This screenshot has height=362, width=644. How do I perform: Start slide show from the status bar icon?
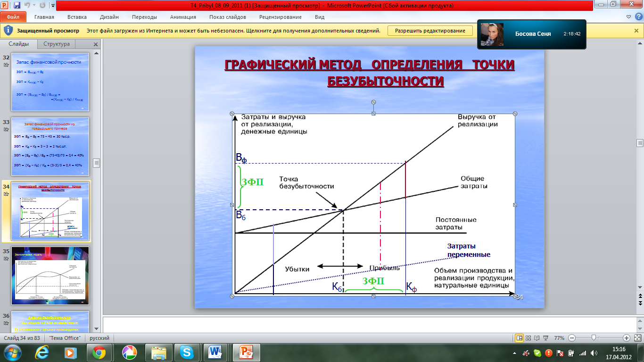pyautogui.click(x=546, y=338)
